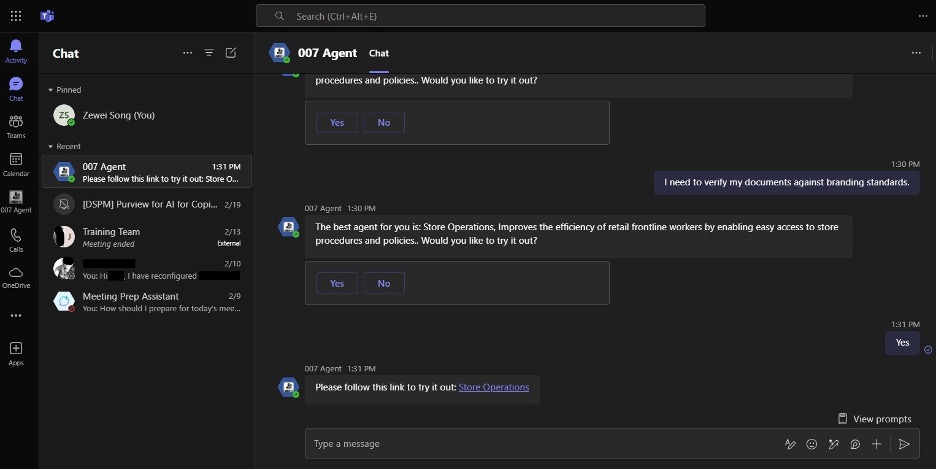The image size is (936, 470).
Task: Open settings and more at top right
Action: [923, 16]
